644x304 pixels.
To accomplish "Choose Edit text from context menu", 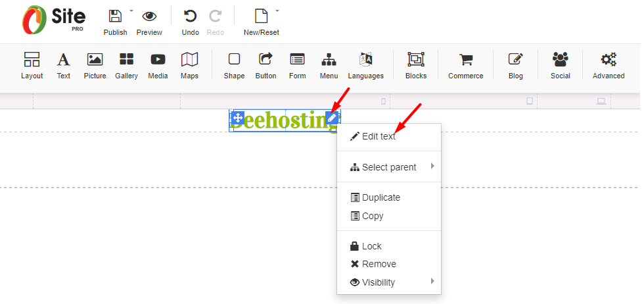I will tap(389, 137).
